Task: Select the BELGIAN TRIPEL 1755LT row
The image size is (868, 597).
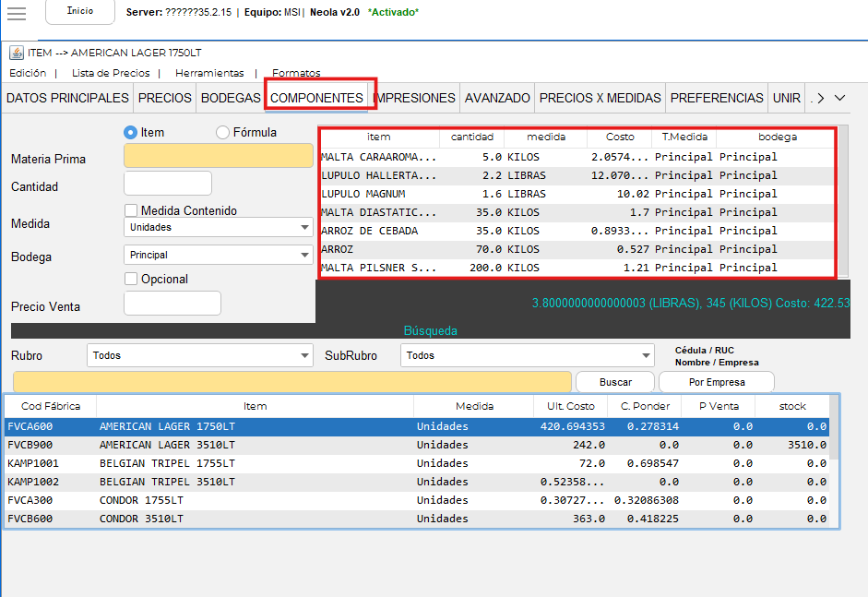Action: (167, 463)
